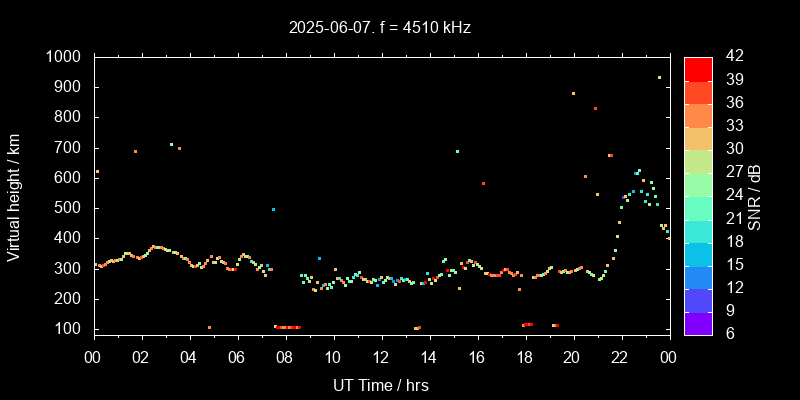This screenshot has height=400, width=800.
Task: Click the 100 km height tick label
Action: coord(70,329)
